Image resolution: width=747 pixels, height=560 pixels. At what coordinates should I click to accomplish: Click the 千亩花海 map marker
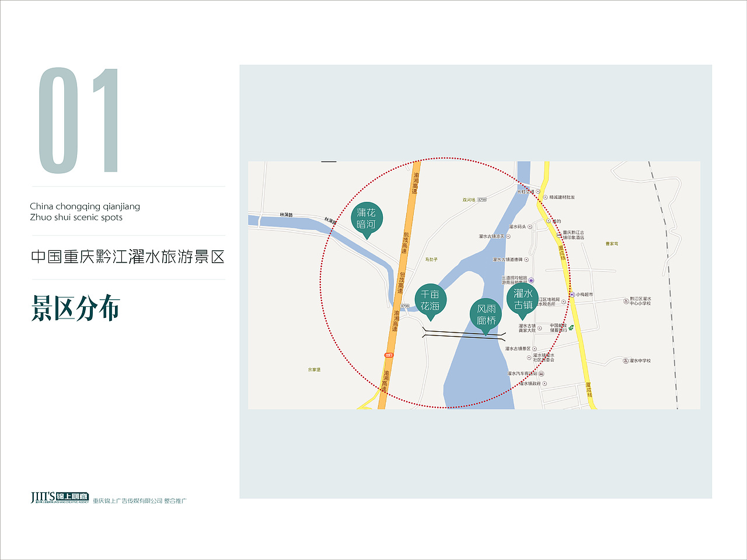[x=431, y=302]
